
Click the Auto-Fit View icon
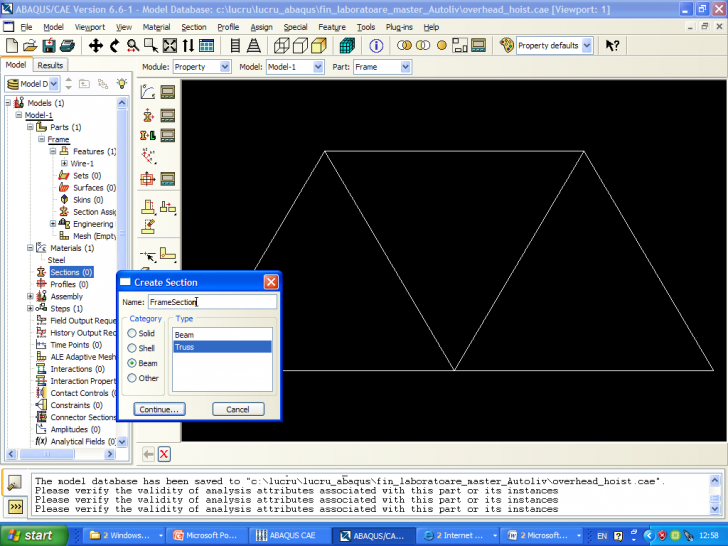coord(169,46)
